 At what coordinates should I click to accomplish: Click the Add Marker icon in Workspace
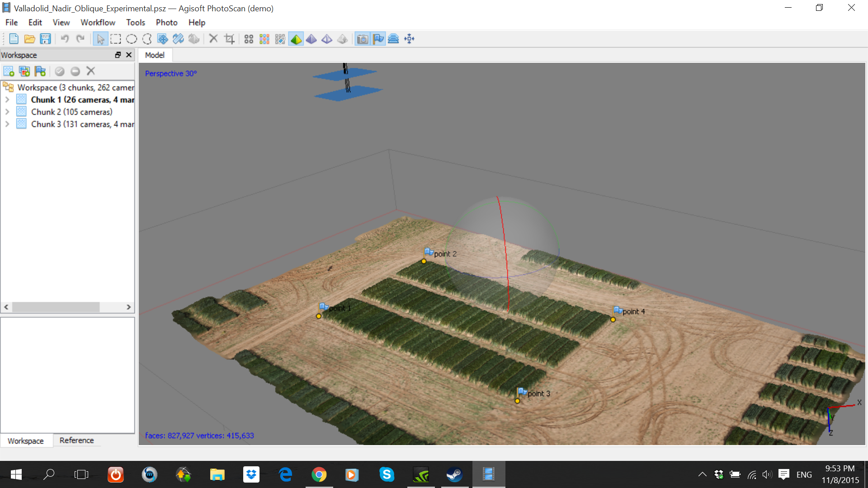pyautogui.click(x=40, y=71)
